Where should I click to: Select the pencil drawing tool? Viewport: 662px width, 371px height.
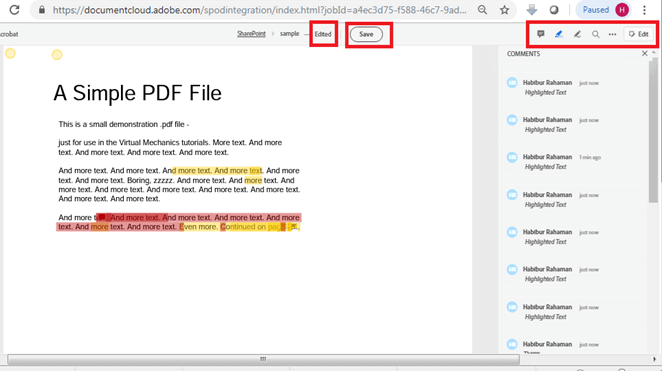(x=577, y=34)
